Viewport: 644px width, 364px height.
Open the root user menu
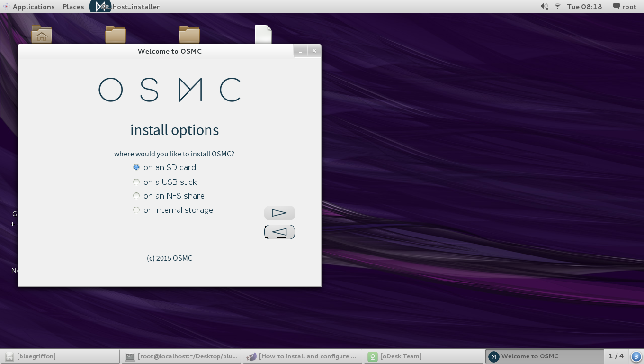pos(625,7)
